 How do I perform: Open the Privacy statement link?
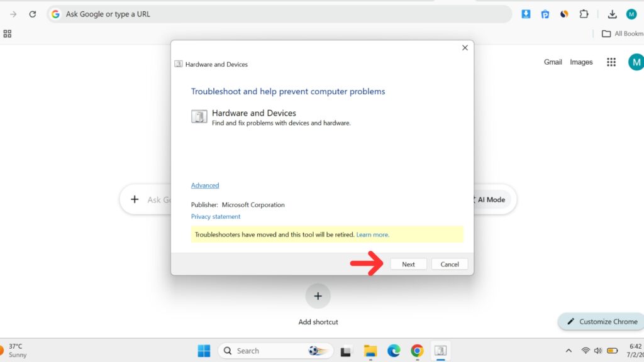tap(216, 216)
